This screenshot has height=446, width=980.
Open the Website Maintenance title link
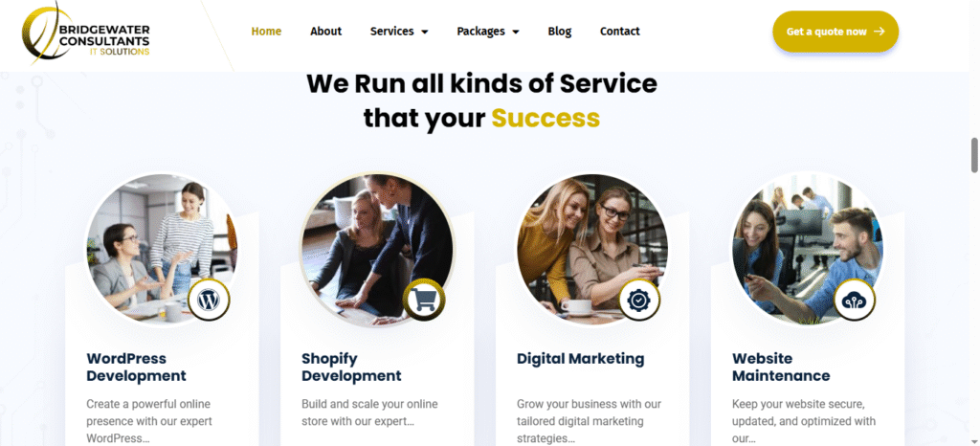click(781, 368)
